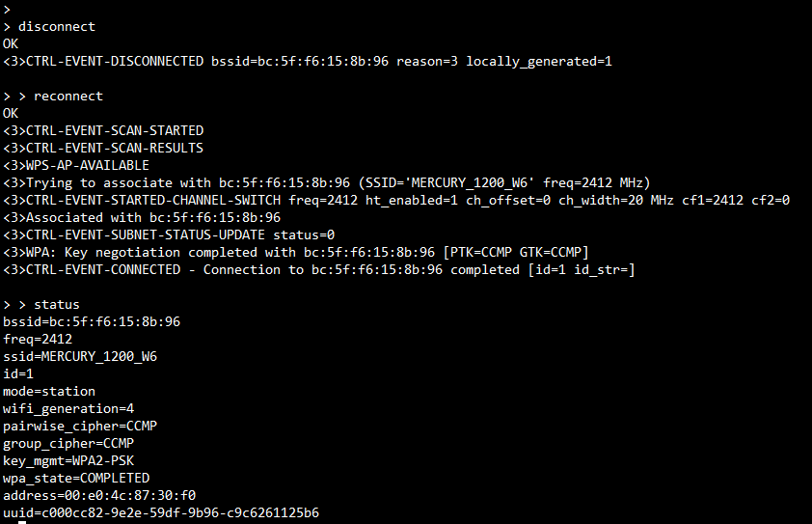The height and width of the screenshot is (524, 812).
Task: Click the 'status' command text
Action: pos(57,304)
